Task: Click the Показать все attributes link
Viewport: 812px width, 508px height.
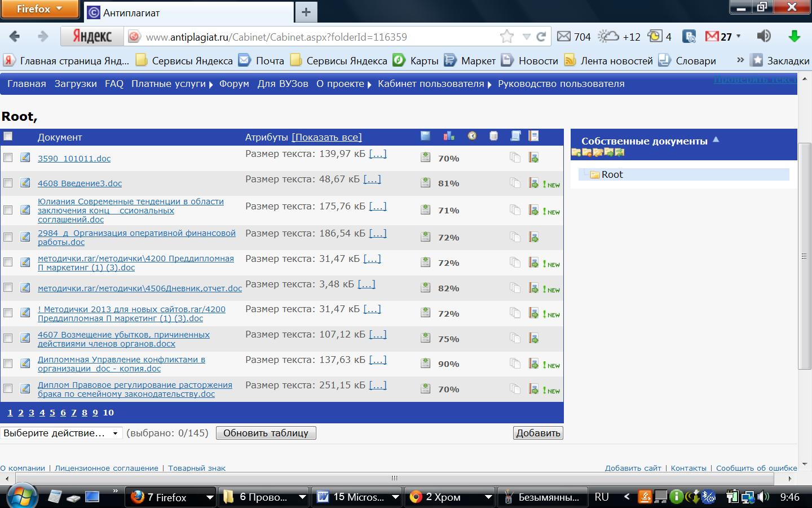Action: (x=326, y=137)
